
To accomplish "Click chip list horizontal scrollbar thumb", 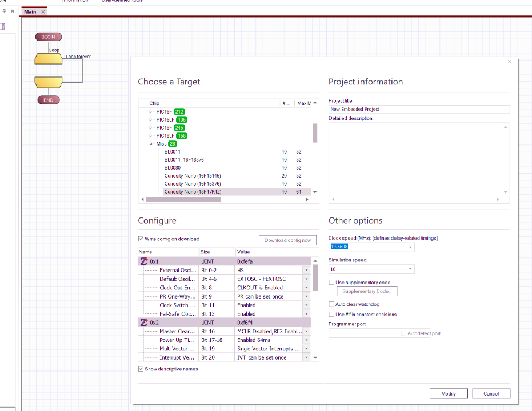I will [x=183, y=199].
